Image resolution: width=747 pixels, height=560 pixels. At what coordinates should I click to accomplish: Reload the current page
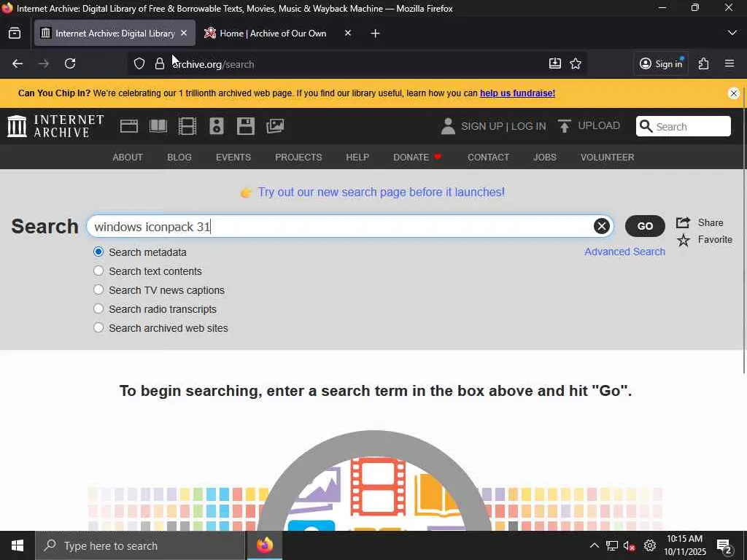[x=70, y=64]
